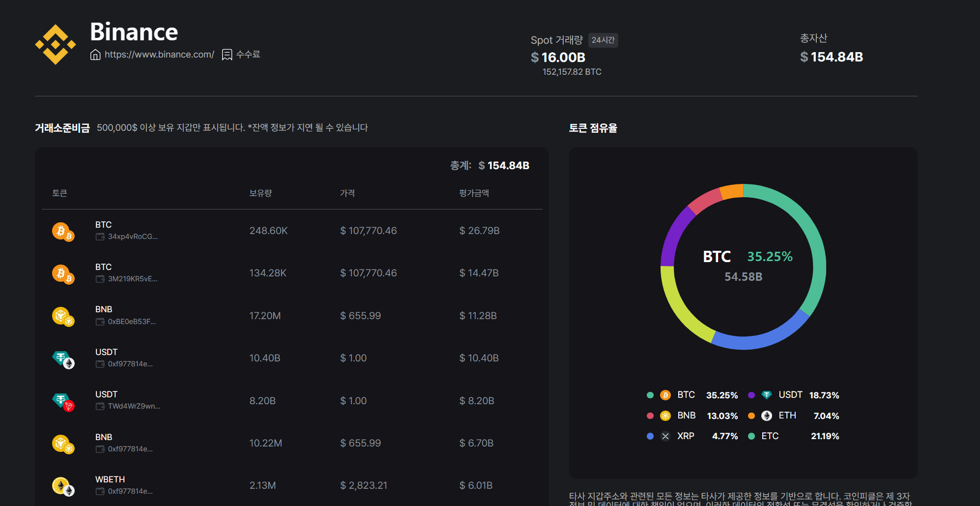
Task: Click the fee receipt icon next to 수수료
Action: click(x=227, y=55)
